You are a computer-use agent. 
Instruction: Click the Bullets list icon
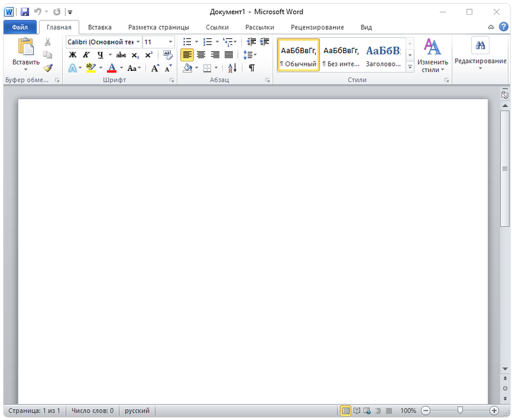coord(187,42)
